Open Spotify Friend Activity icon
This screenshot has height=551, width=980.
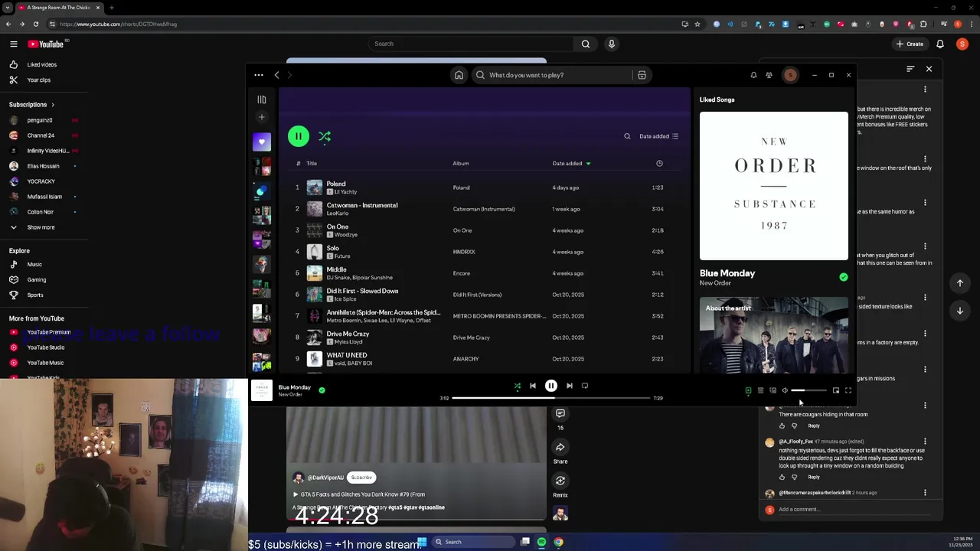coord(769,75)
